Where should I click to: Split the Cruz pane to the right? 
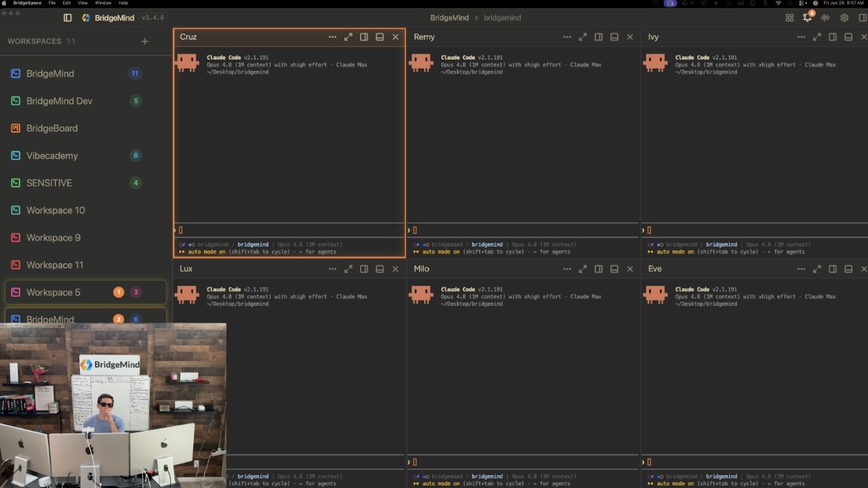point(364,37)
